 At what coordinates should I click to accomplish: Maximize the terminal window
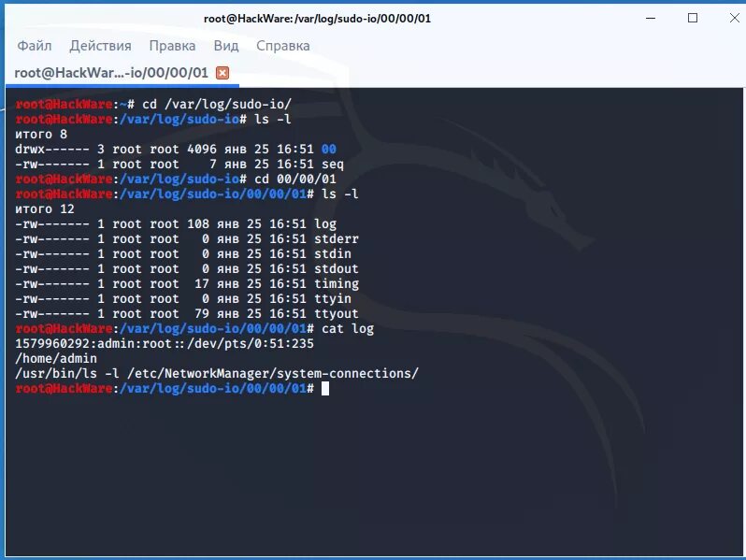[693, 18]
